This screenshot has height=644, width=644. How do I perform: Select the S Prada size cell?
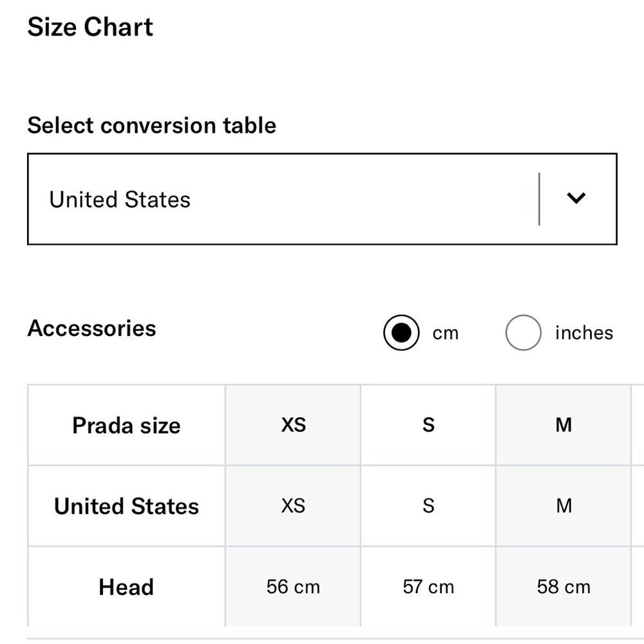428,425
